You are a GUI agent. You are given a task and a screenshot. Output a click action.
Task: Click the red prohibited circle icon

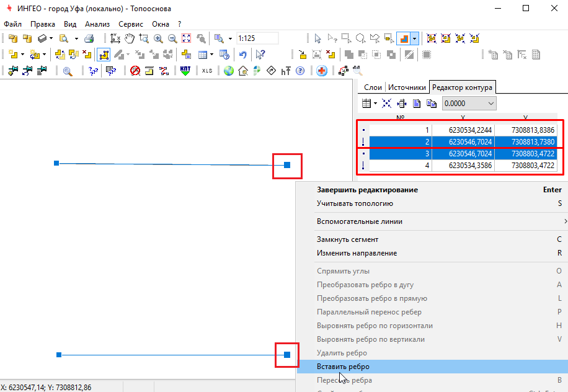point(135,71)
